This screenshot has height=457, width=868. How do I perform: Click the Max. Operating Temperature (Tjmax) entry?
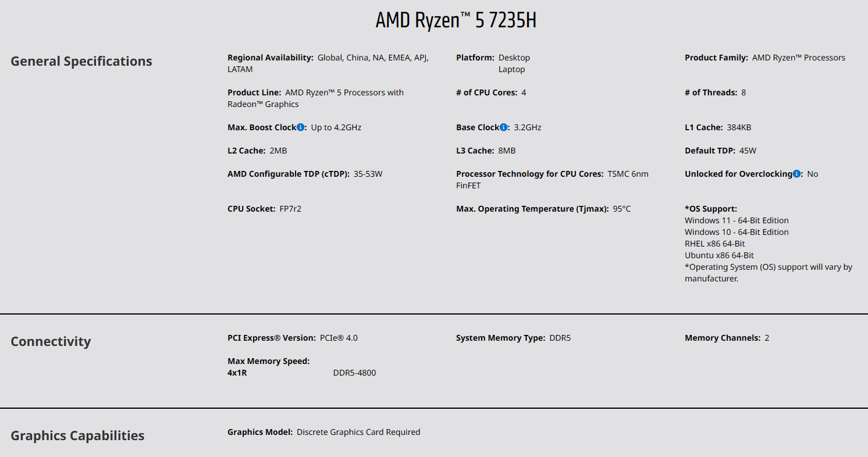tap(543, 209)
